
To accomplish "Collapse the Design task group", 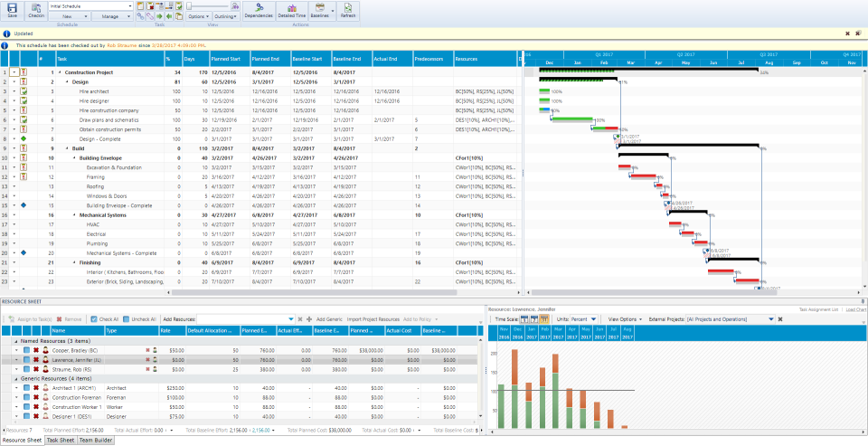I will click(x=68, y=81).
